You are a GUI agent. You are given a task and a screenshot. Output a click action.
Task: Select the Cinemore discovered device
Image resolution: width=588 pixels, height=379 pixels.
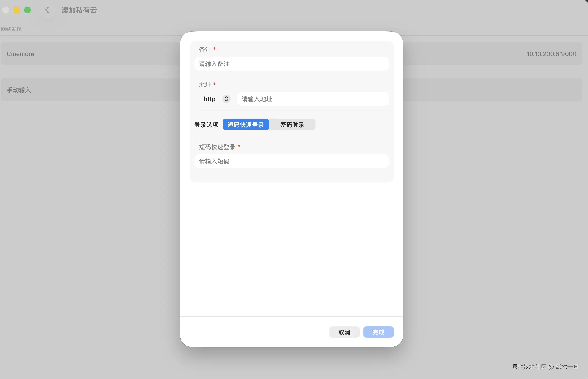pyautogui.click(x=21, y=54)
